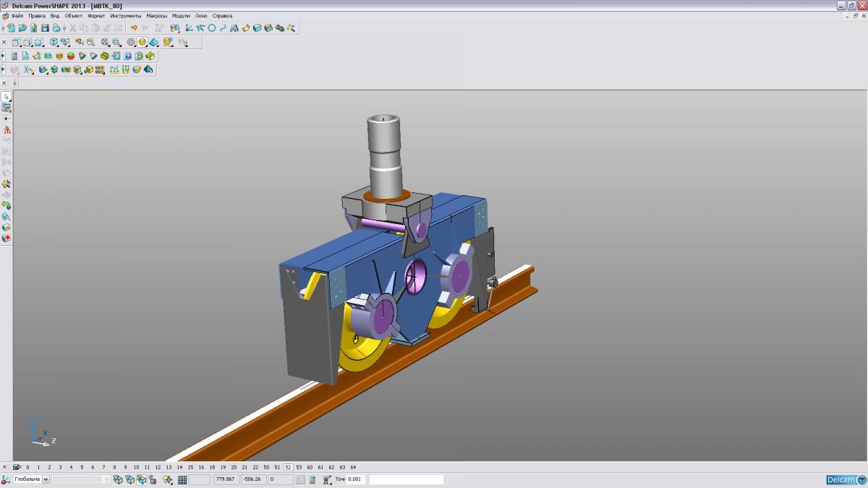Click the red-green sphere shading analysis icon
This screenshot has height=488, width=868.
point(71,56)
